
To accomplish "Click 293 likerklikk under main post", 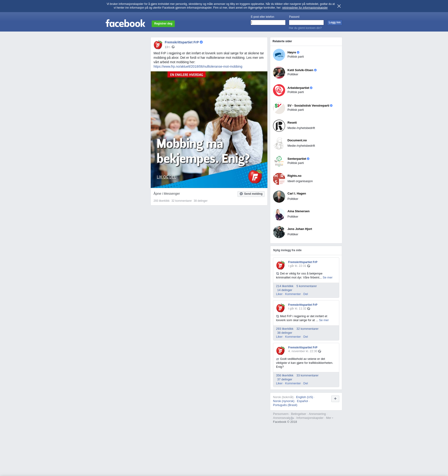I will coord(161,201).
